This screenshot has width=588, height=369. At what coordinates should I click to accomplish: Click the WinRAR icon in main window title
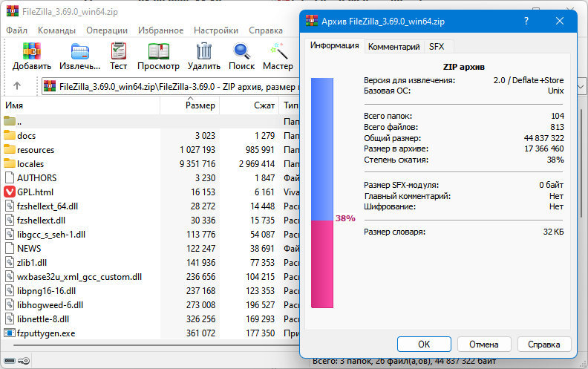[x=13, y=11]
